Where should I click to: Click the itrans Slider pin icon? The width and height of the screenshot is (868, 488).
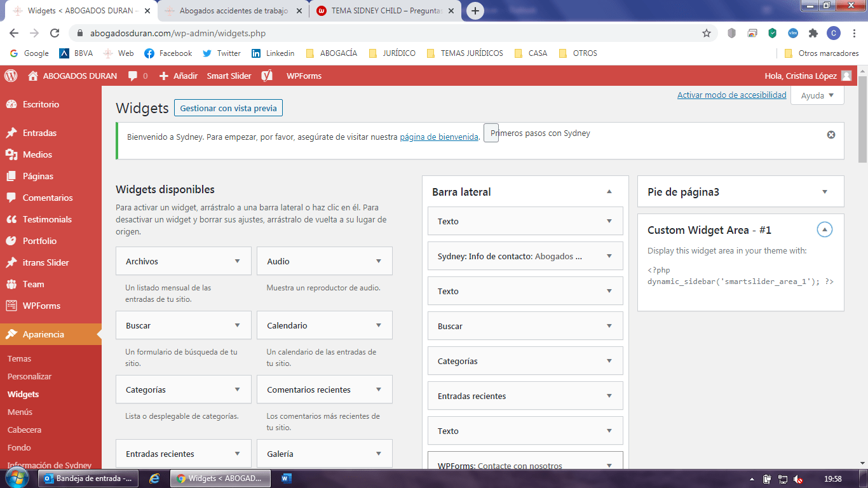(x=11, y=262)
